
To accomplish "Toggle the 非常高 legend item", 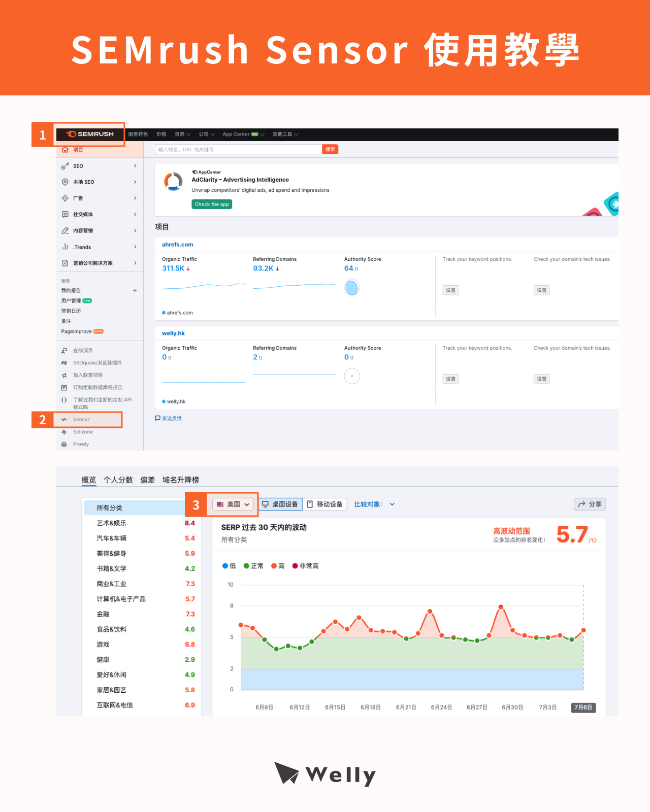I will (306, 566).
